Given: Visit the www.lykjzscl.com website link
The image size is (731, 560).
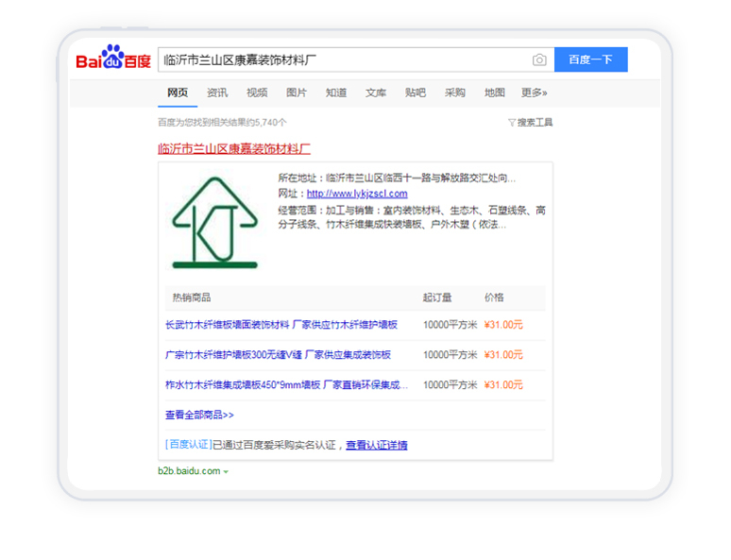Looking at the screenshot, I should click(x=357, y=194).
